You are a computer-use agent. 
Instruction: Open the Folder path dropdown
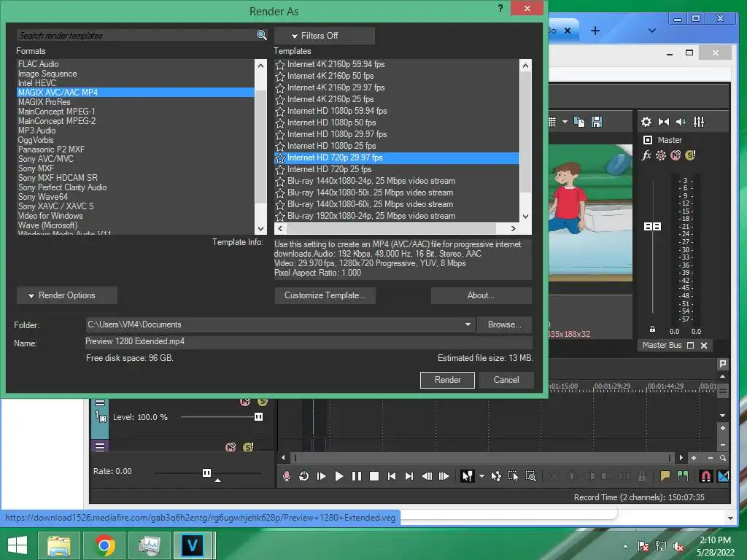click(468, 324)
